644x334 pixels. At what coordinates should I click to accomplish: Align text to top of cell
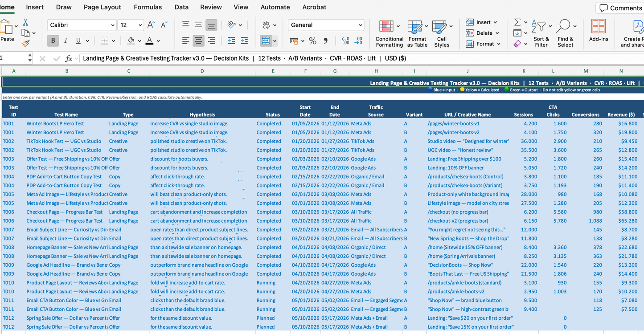coord(186,25)
